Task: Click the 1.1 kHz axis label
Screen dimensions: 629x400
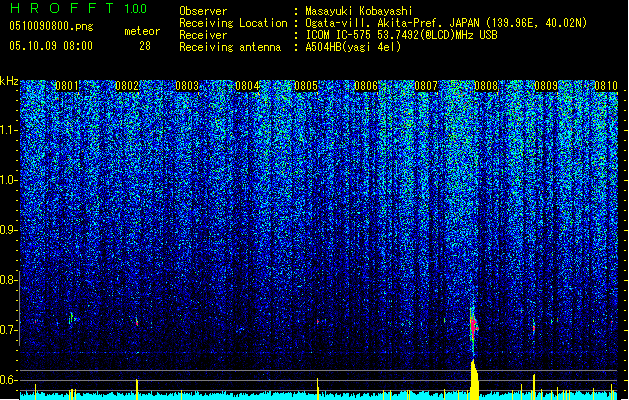Action: click(x=9, y=130)
